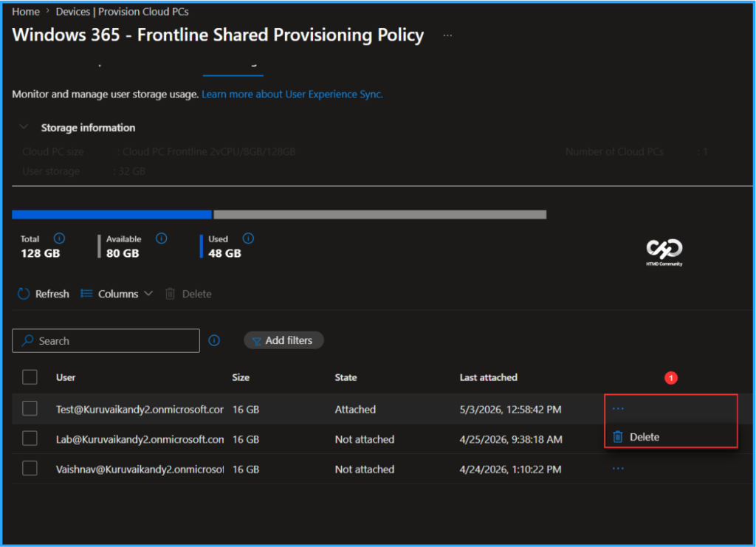Toggle the select-all checkbox in header
Screen dimensions: 756x547
(x=30, y=377)
